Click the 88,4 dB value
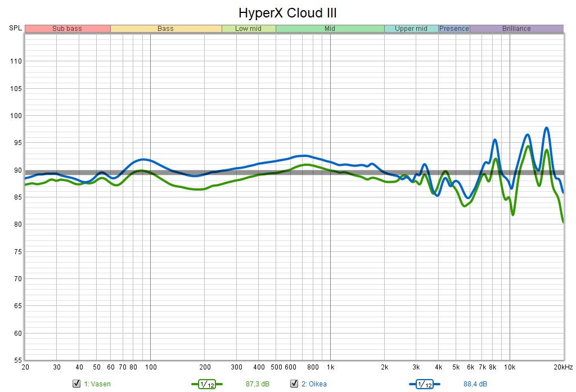The width and height of the screenshot is (576, 392). [475, 384]
